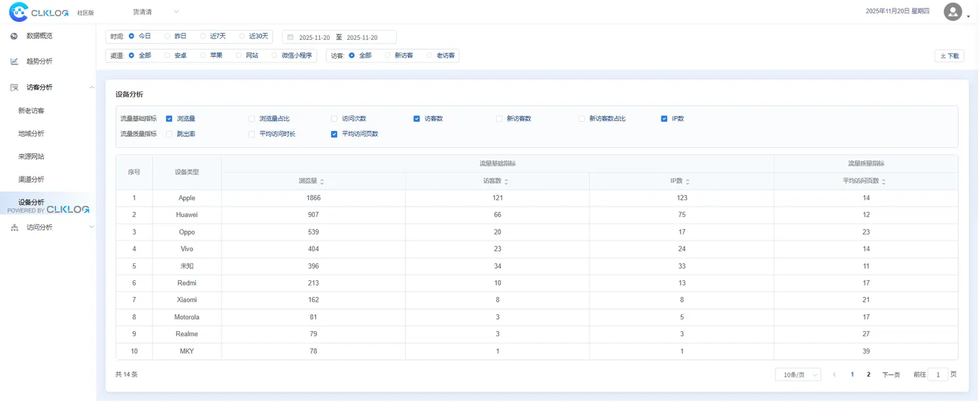Open 设备分析 in sidebar
This screenshot has height=404, width=980.
(31, 202)
